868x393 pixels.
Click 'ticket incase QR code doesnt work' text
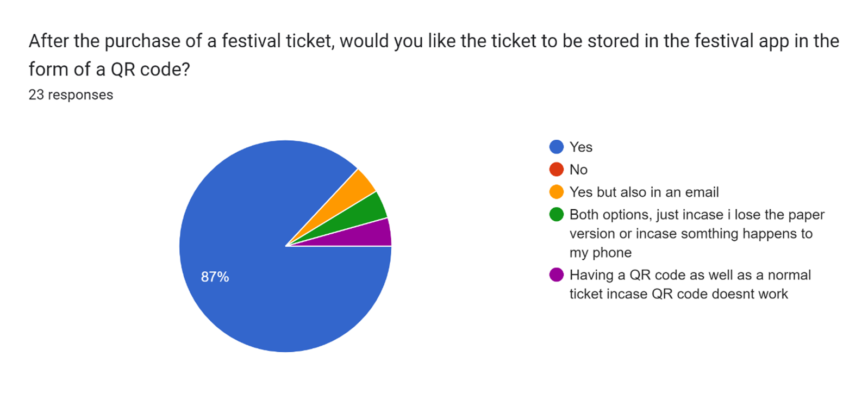[678, 294]
